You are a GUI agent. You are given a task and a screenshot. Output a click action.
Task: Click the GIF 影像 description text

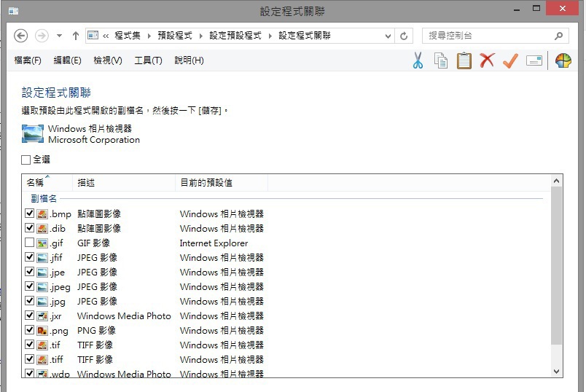(93, 243)
